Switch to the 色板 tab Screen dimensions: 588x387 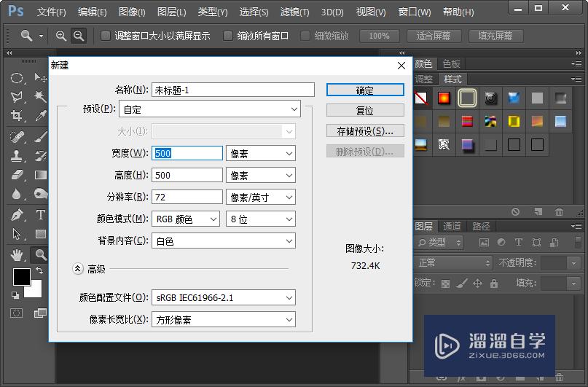pos(451,63)
